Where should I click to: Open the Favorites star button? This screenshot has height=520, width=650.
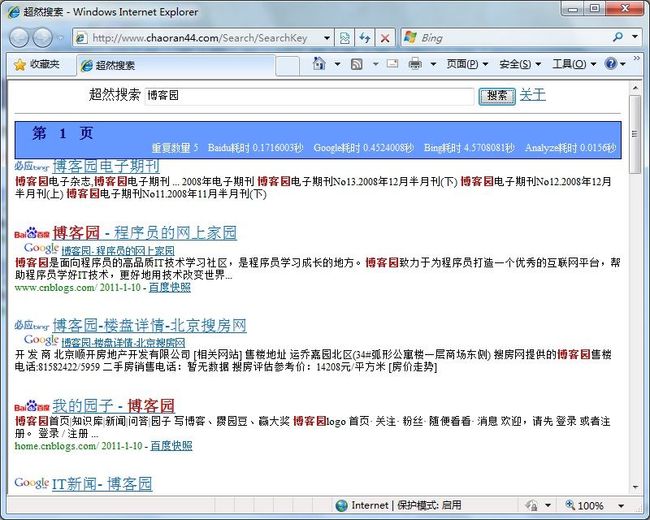(36, 65)
